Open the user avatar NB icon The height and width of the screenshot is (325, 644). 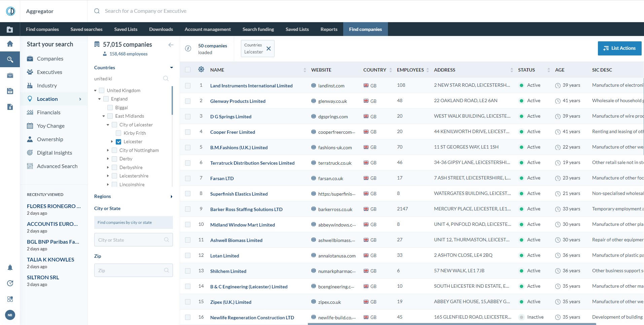click(x=10, y=315)
